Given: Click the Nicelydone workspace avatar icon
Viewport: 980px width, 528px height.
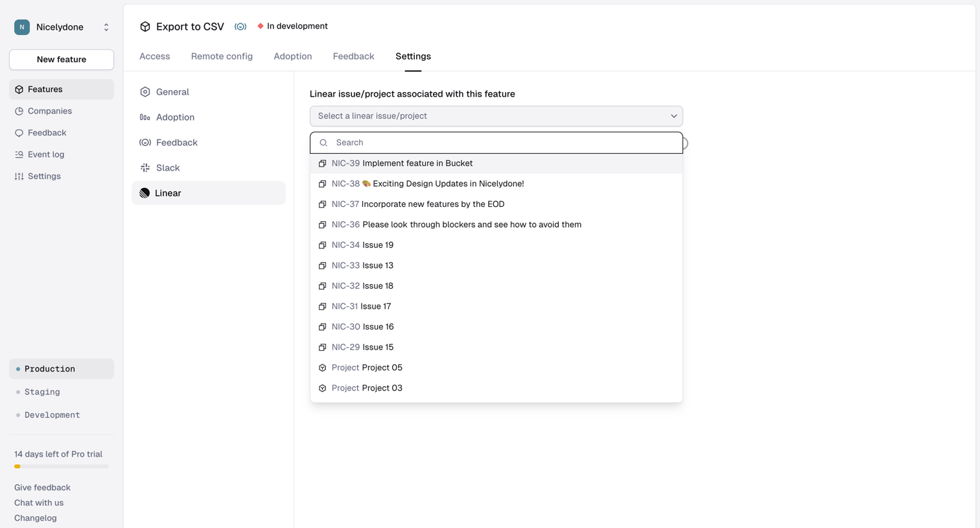Looking at the screenshot, I should point(22,27).
